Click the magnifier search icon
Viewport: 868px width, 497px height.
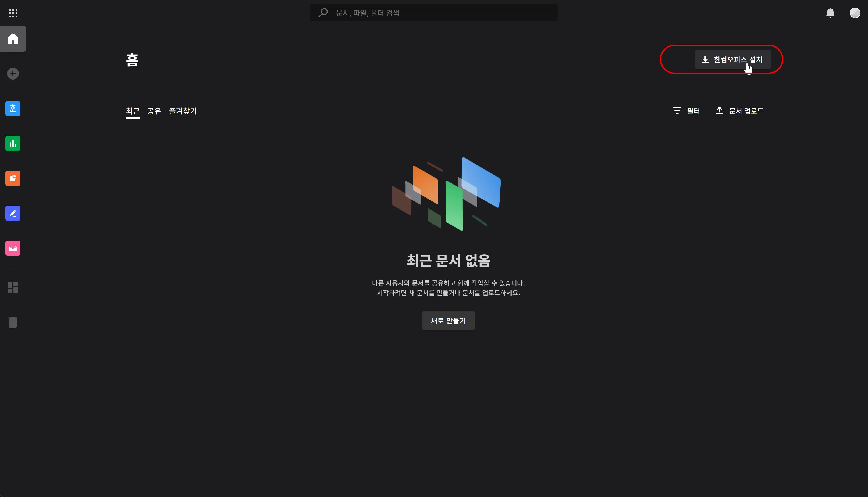(323, 13)
